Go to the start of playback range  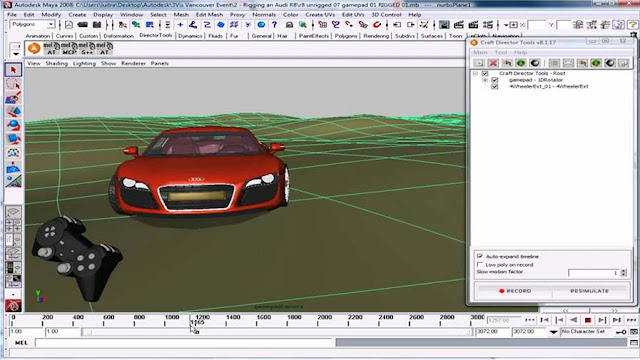coord(530,320)
